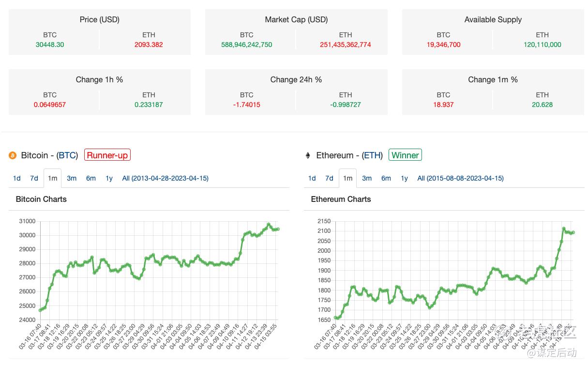Switch Ethereum chart to 3m range
The width and height of the screenshot is (588, 366).
tap(367, 178)
